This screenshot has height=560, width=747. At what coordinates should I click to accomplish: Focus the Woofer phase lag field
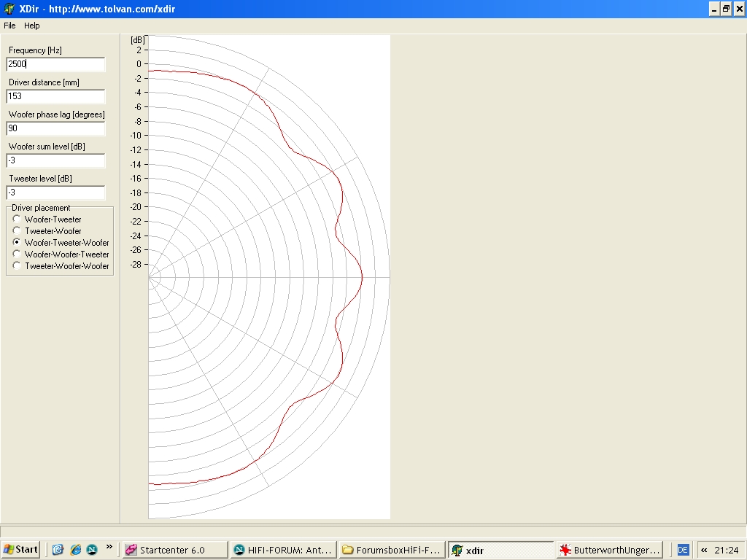[x=55, y=128]
